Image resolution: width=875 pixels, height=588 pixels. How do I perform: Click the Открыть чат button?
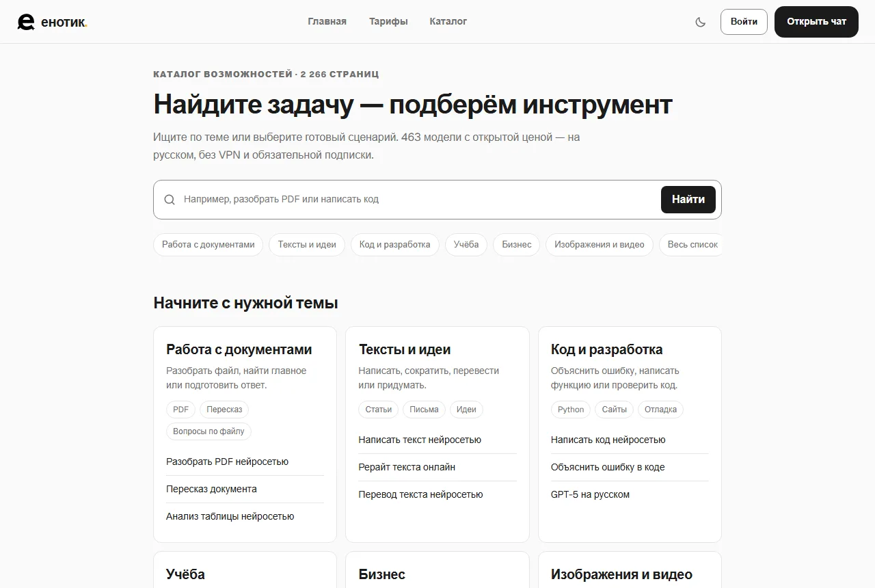pyautogui.click(x=816, y=22)
